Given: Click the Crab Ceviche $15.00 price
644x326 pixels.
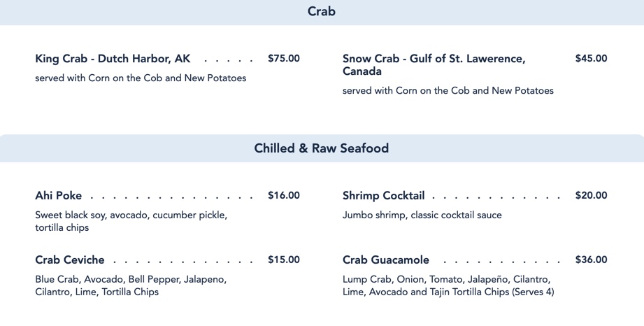Looking at the screenshot, I should 283,260.
